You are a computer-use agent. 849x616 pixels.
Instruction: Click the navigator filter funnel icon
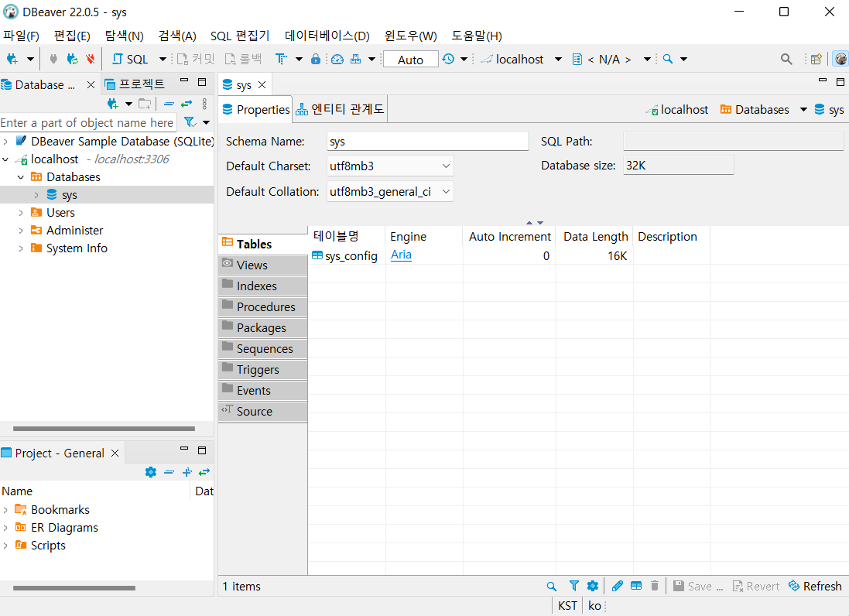[190, 122]
